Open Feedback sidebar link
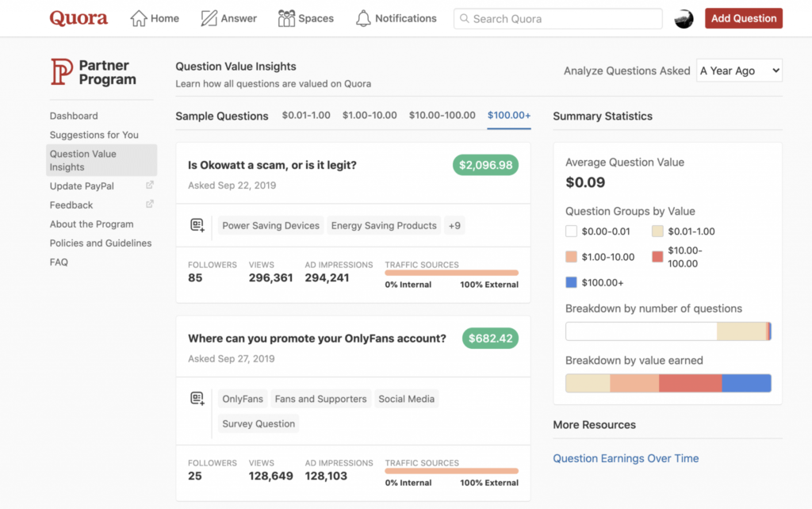812x509 pixels. [x=71, y=205]
